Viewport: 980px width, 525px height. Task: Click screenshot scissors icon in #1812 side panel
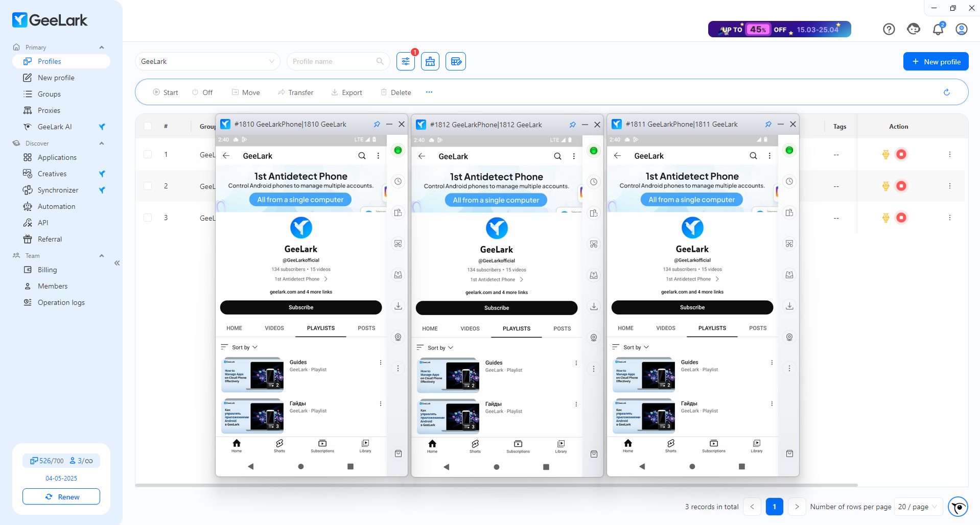click(594, 244)
